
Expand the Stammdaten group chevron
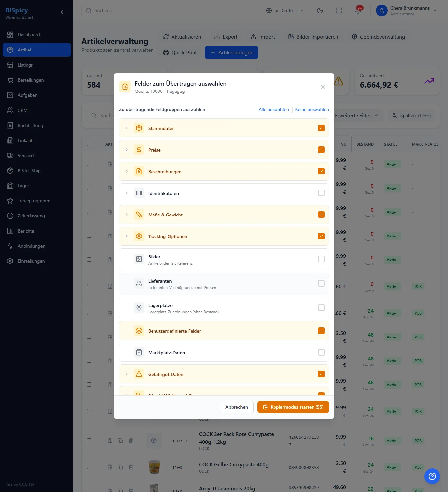click(127, 128)
